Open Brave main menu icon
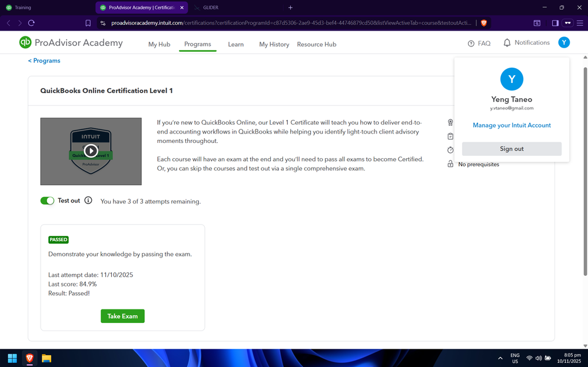Viewport: 588px width, 367px height. (x=580, y=23)
